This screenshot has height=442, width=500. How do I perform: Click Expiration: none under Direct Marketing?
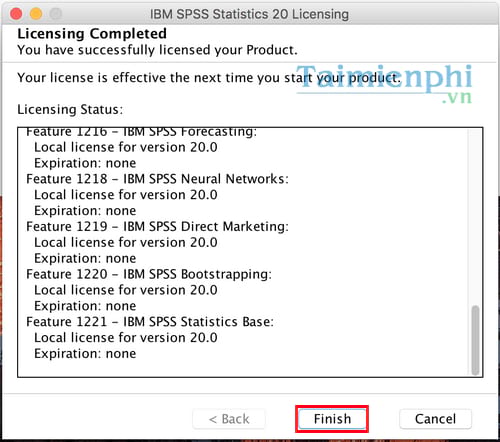[x=85, y=258]
